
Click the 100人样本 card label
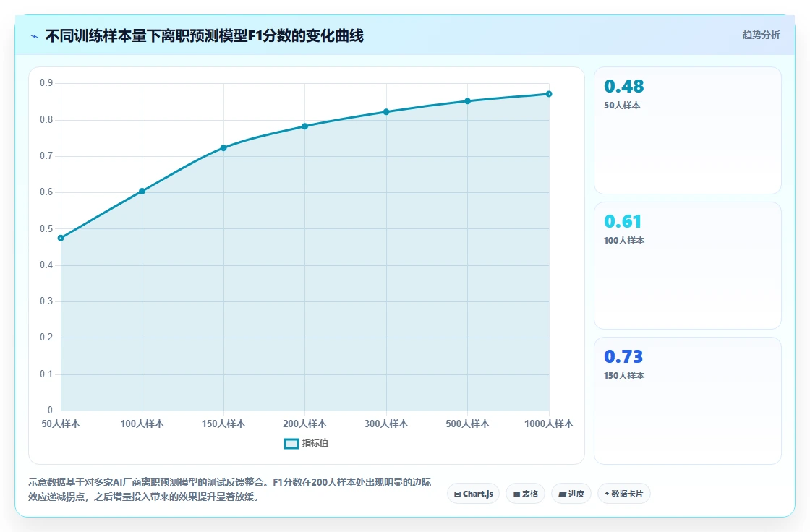[x=624, y=241]
